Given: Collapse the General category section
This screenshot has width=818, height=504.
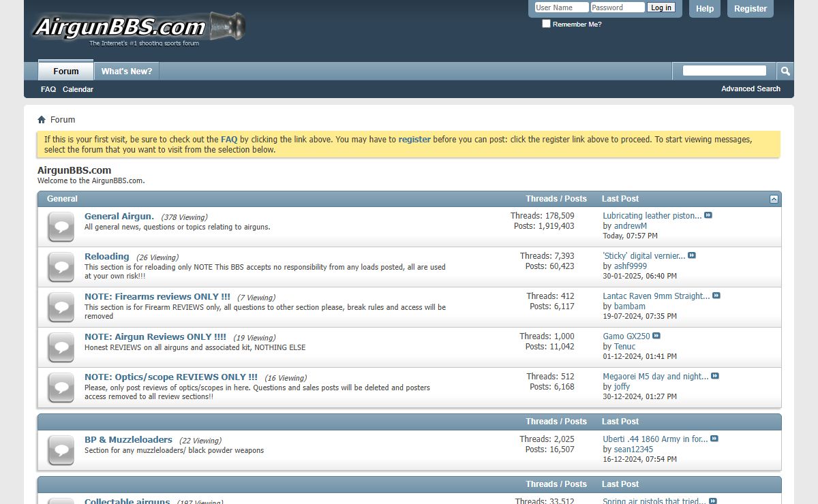Looking at the screenshot, I should click(x=774, y=199).
